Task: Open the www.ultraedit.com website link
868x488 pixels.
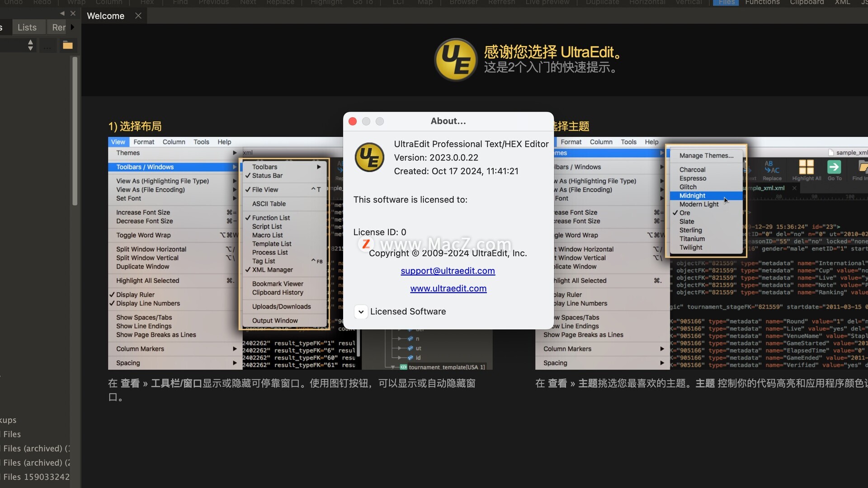Action: pos(448,288)
